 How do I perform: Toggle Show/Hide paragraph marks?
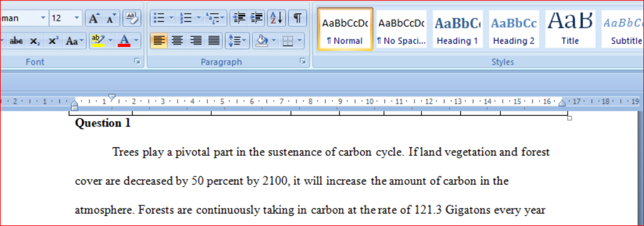click(x=298, y=19)
